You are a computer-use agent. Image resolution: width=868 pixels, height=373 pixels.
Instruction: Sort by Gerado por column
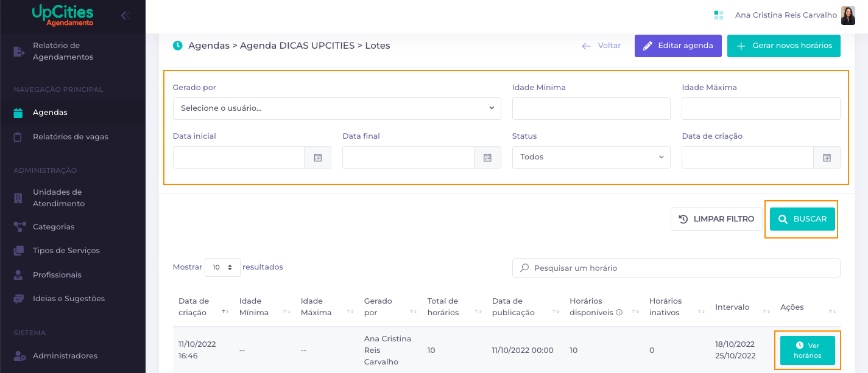coord(390,307)
